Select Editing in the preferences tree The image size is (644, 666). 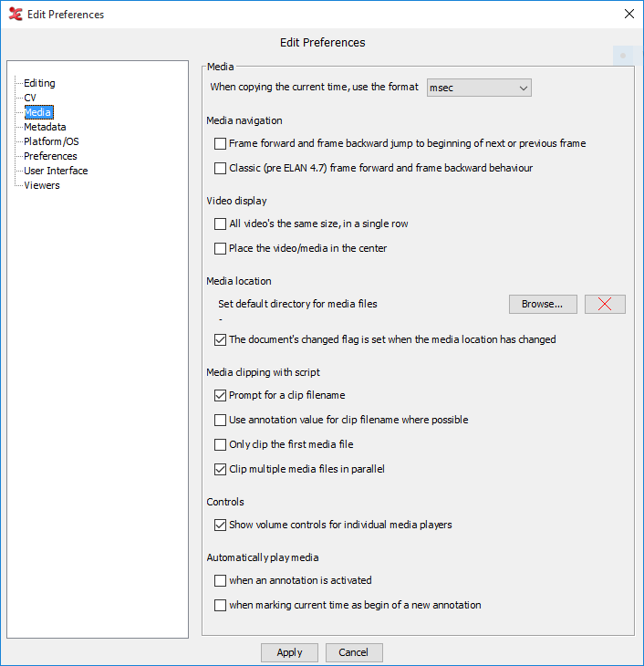(x=39, y=83)
